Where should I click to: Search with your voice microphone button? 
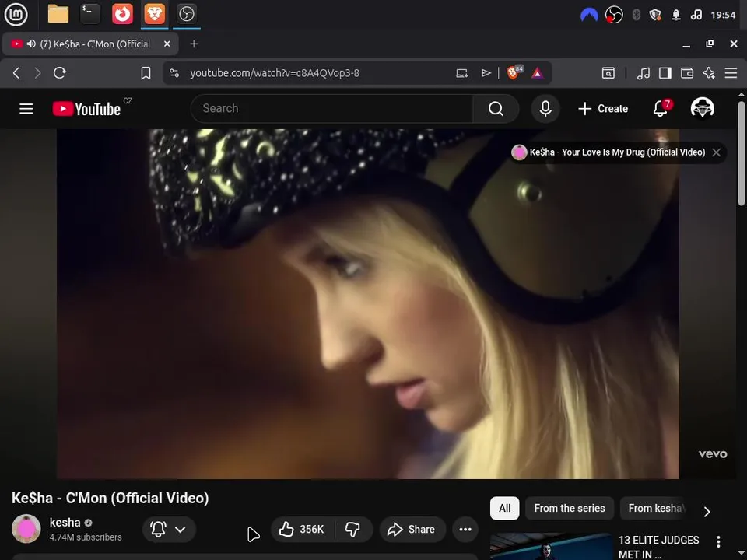click(545, 109)
